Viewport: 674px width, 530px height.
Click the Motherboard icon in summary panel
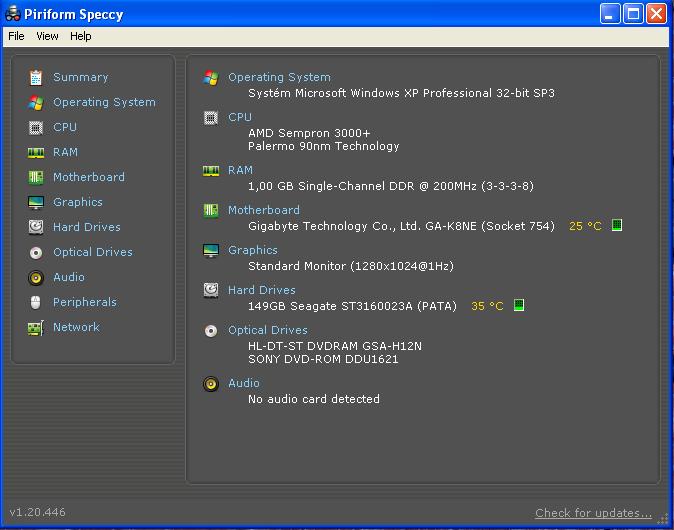(x=211, y=210)
